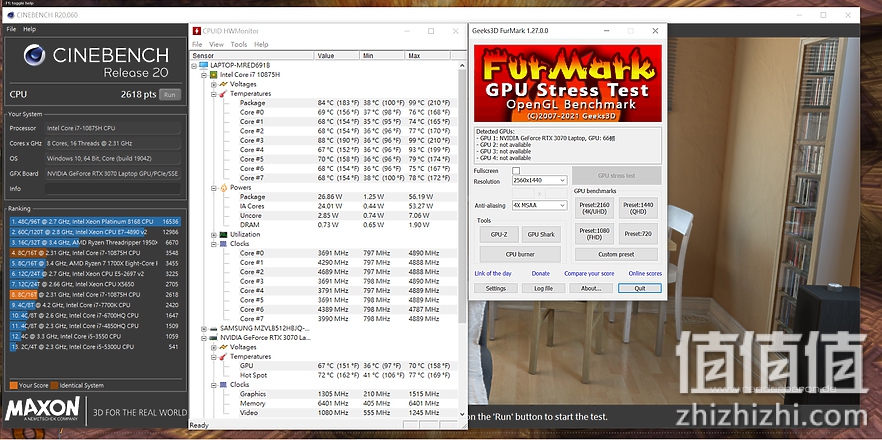
Task: Select the IA Cores power row
Action: (x=323, y=206)
